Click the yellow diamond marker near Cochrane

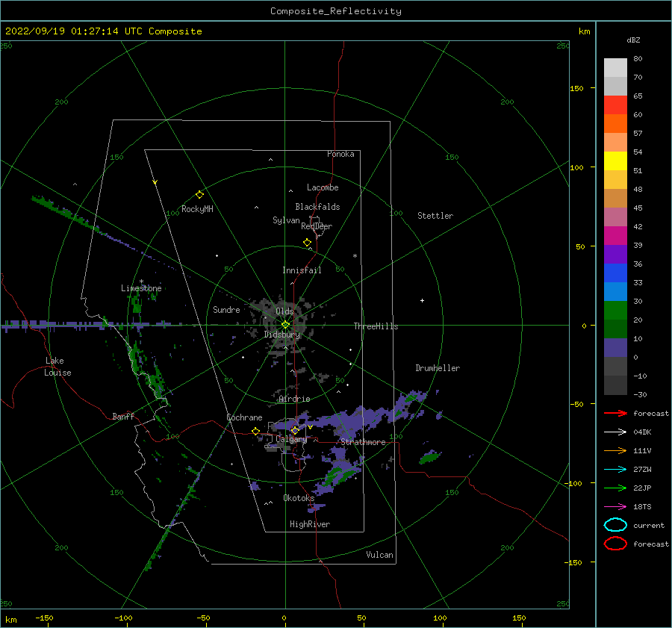(x=255, y=432)
